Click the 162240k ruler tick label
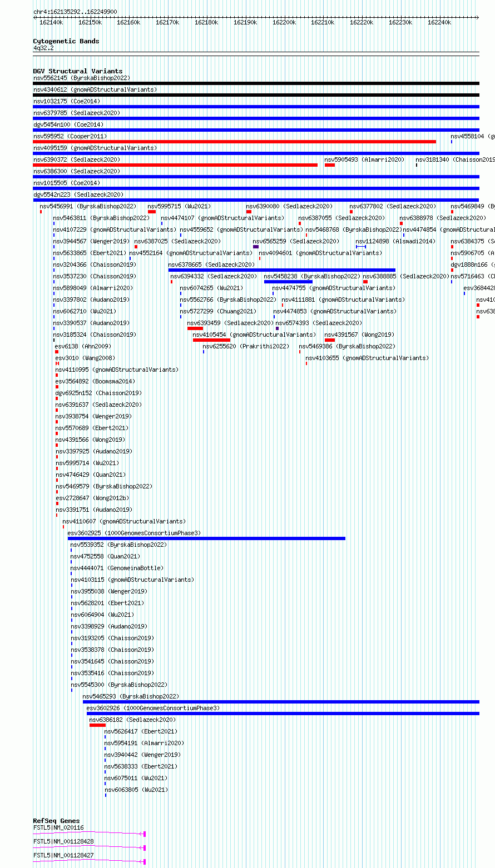 coord(439,22)
